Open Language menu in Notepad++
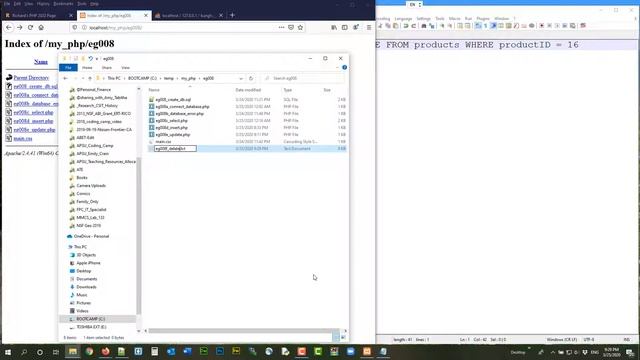This screenshot has width=640, height=360. [x=403, y=19]
